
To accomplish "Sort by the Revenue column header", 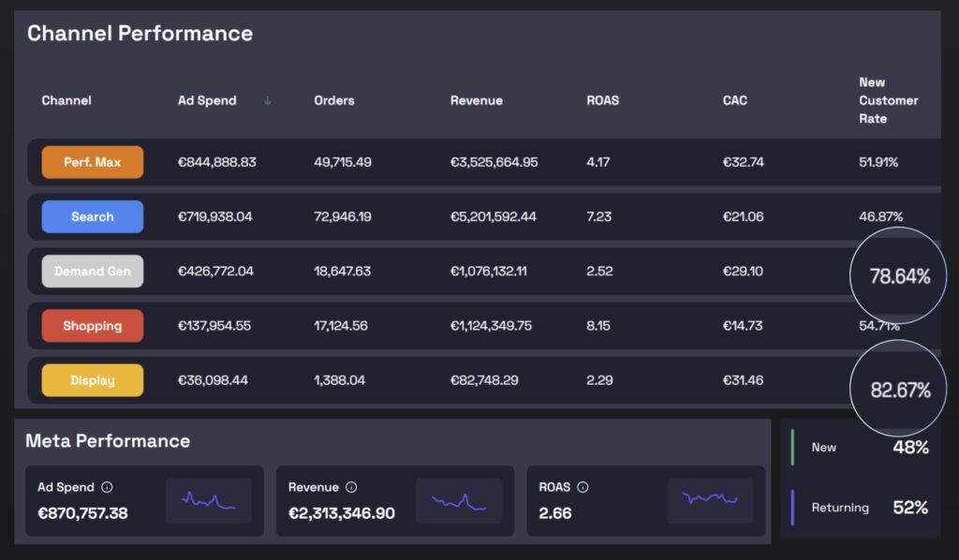I will (477, 100).
